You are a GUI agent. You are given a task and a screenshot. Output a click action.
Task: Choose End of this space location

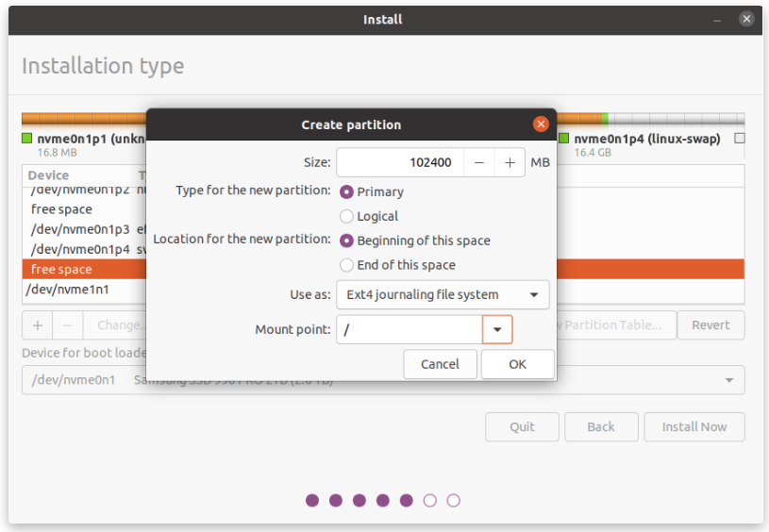pyautogui.click(x=347, y=265)
